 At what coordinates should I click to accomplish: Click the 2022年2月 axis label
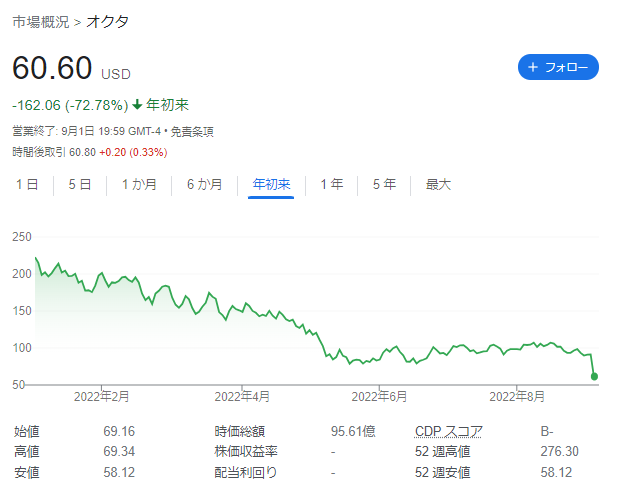pos(102,396)
